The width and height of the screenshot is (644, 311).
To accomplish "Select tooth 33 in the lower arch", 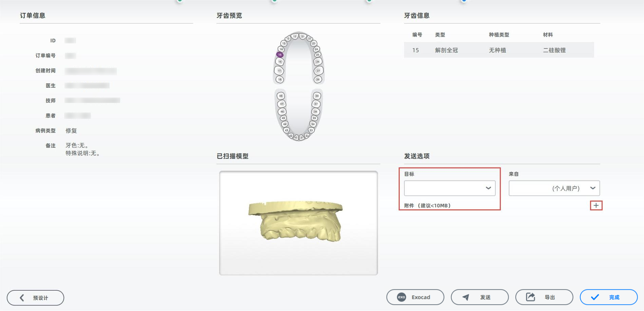I will (311, 130).
